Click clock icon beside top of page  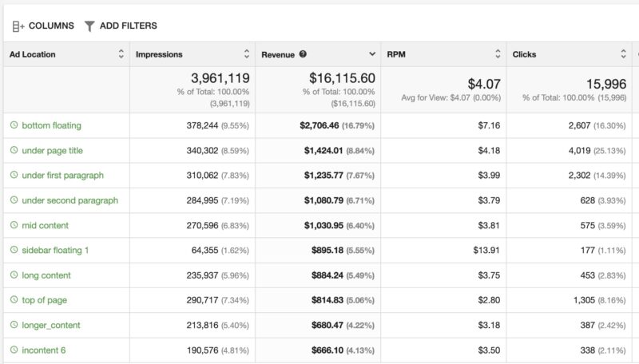pyautogui.click(x=14, y=300)
